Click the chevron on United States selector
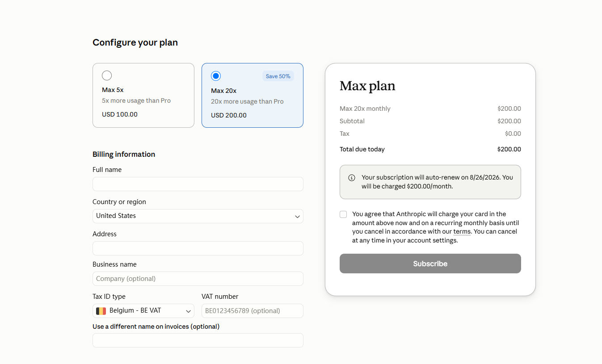 click(297, 217)
